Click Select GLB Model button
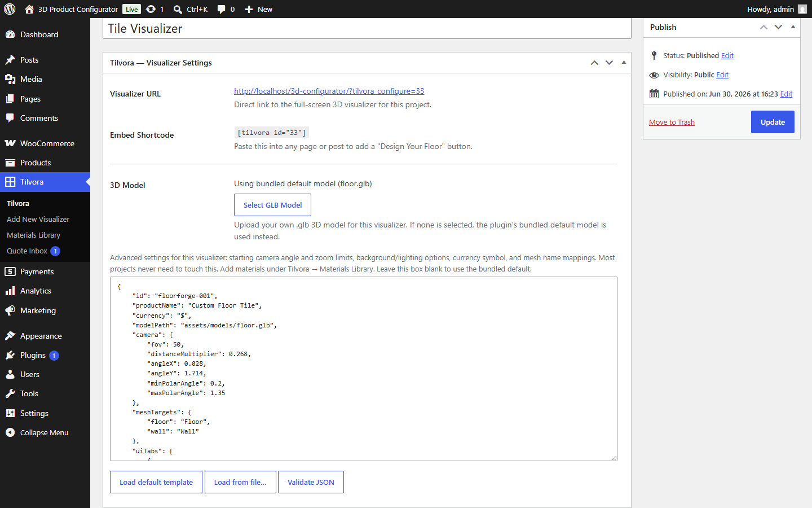Screen dimensions: 812x508 point(272,205)
